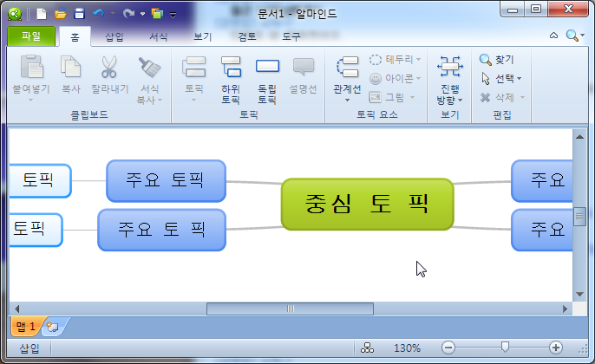The height and width of the screenshot is (364, 595).
Task: Zoom out with the minus button
Action: tap(448, 348)
